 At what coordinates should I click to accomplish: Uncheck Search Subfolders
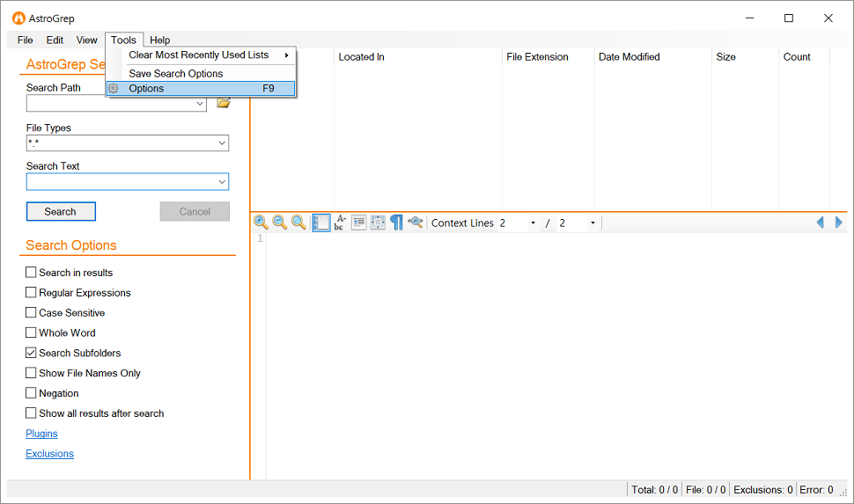pyautogui.click(x=31, y=353)
